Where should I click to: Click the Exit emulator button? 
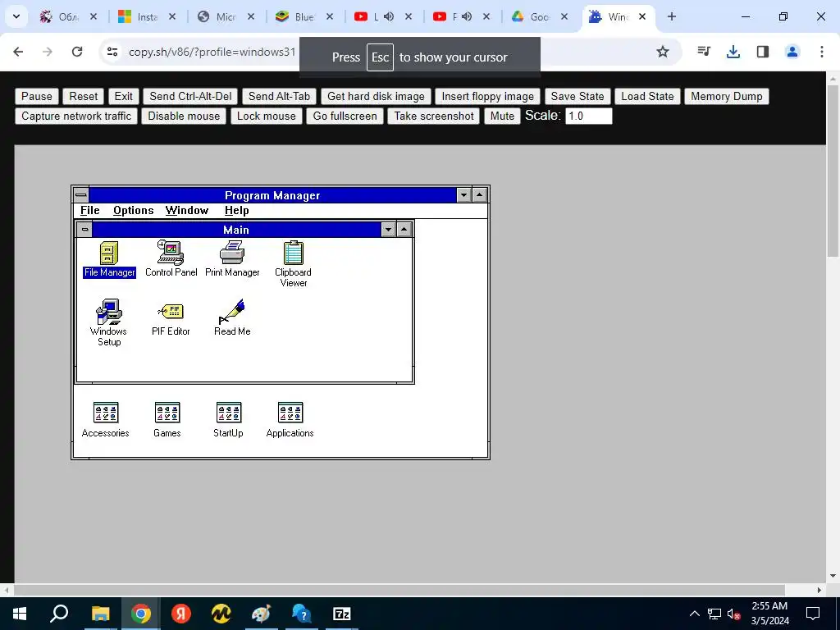point(124,97)
